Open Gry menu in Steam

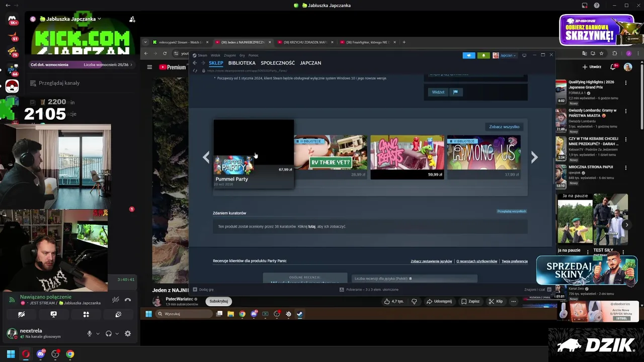coord(242,55)
